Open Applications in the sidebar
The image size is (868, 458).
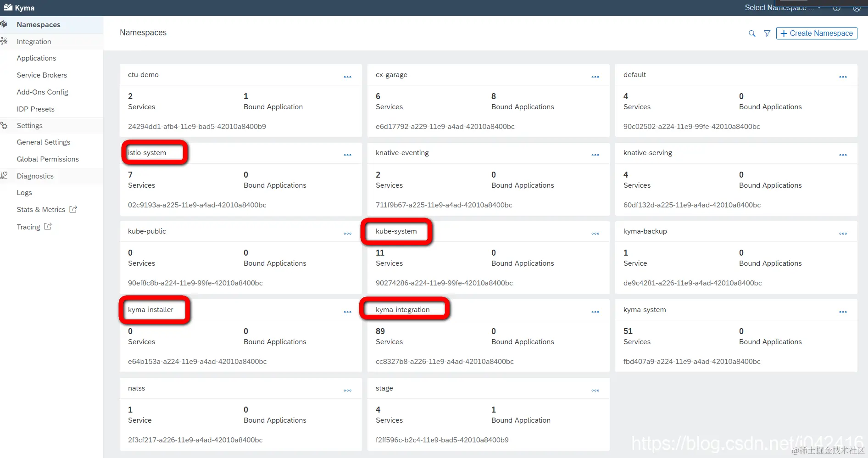(36, 58)
